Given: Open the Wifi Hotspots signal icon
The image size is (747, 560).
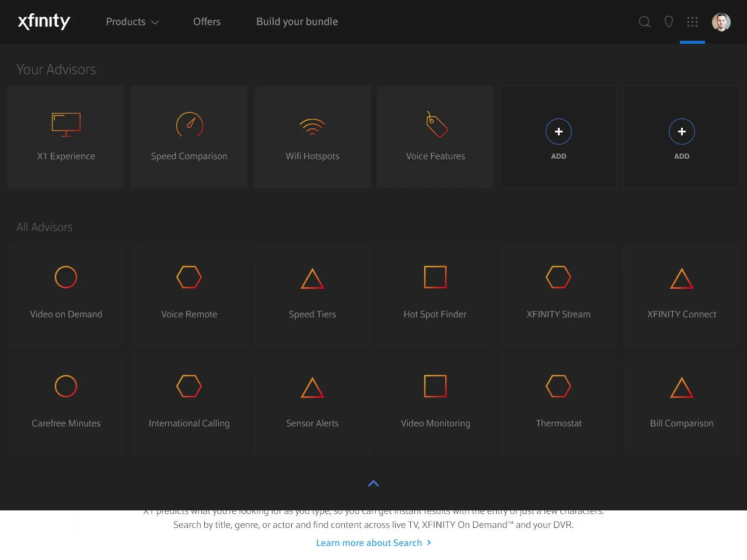Looking at the screenshot, I should pyautogui.click(x=312, y=127).
